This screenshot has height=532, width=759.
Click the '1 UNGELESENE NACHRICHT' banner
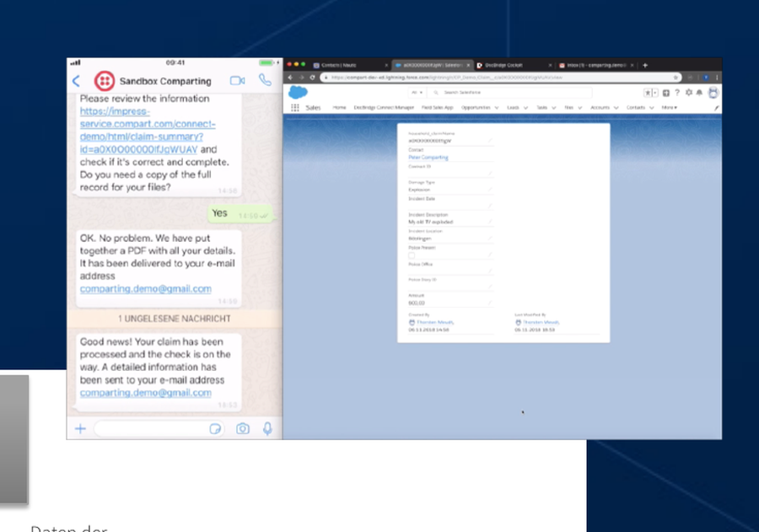point(175,319)
